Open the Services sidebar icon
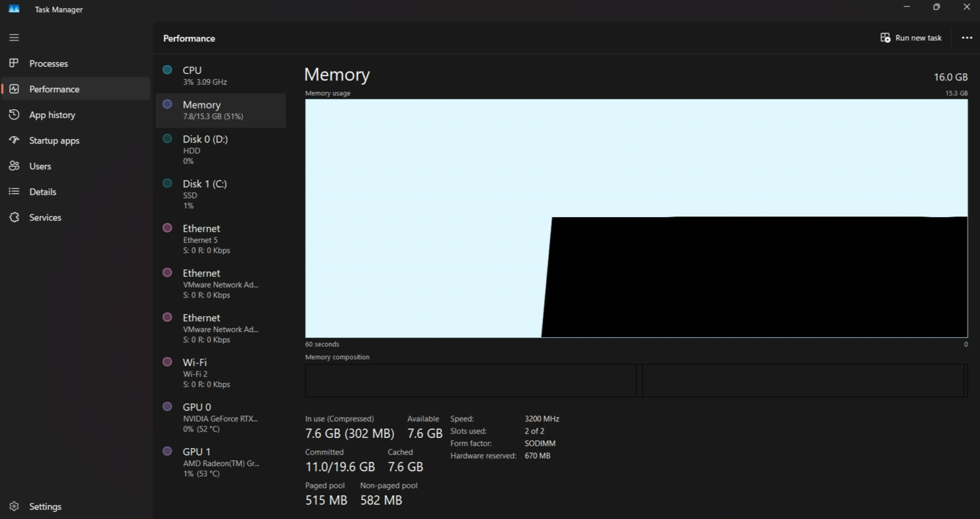Screen dimensions: 980x519 [x=14, y=217]
